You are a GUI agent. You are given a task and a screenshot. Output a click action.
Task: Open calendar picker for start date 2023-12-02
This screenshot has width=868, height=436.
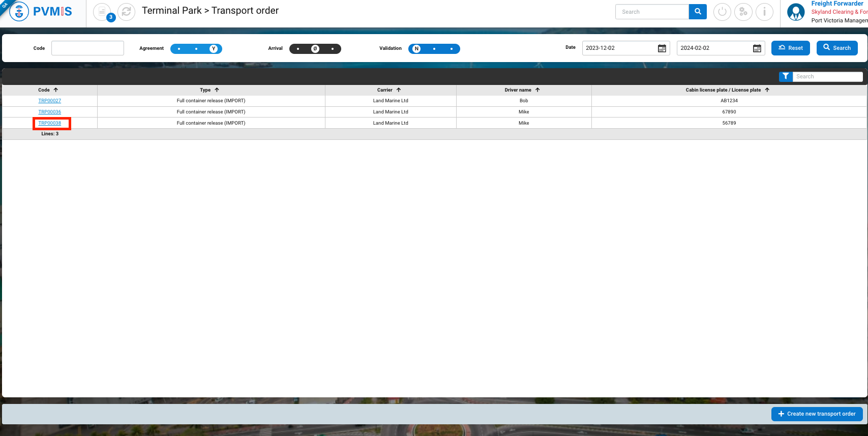(662, 48)
